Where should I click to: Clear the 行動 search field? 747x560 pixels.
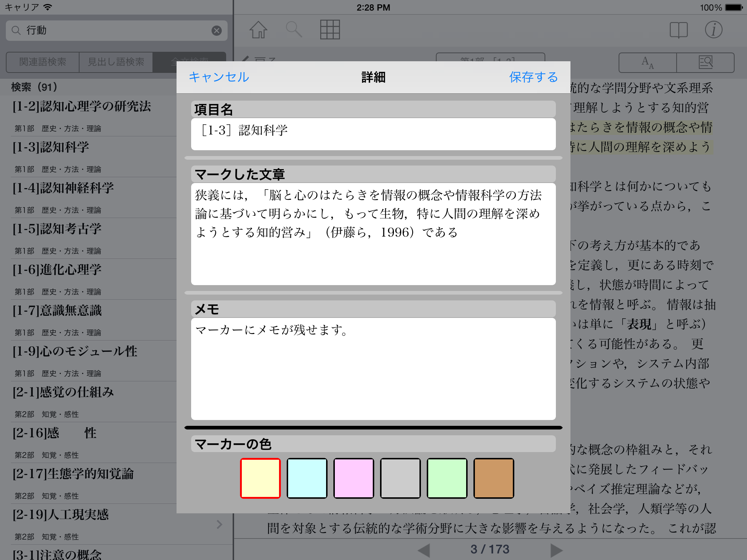click(217, 31)
